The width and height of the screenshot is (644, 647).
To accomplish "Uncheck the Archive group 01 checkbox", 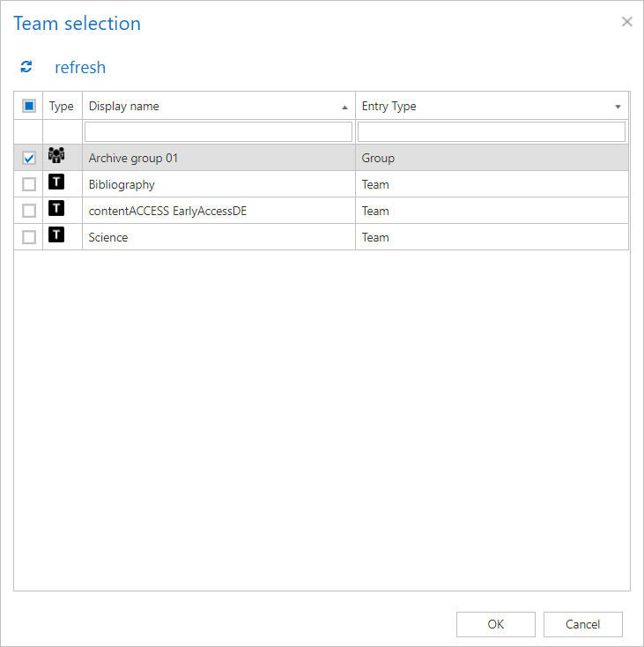I will tap(29, 159).
